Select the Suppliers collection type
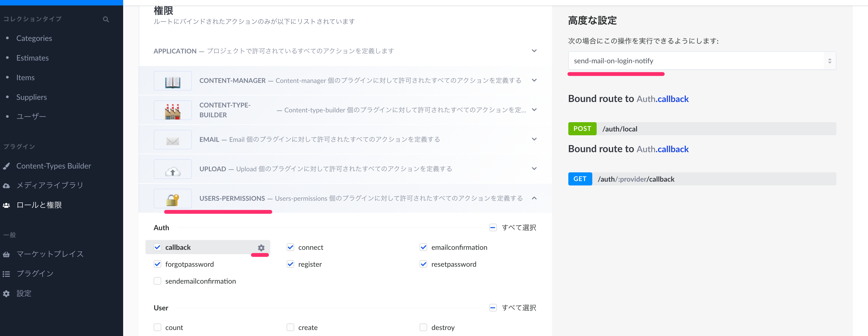The width and height of the screenshot is (868, 336). pyautogui.click(x=31, y=97)
